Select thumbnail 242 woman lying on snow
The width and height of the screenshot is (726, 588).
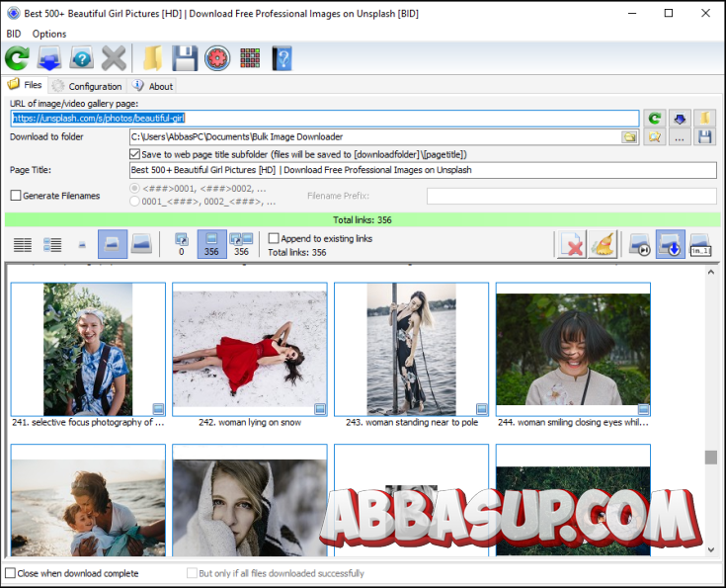[250, 350]
